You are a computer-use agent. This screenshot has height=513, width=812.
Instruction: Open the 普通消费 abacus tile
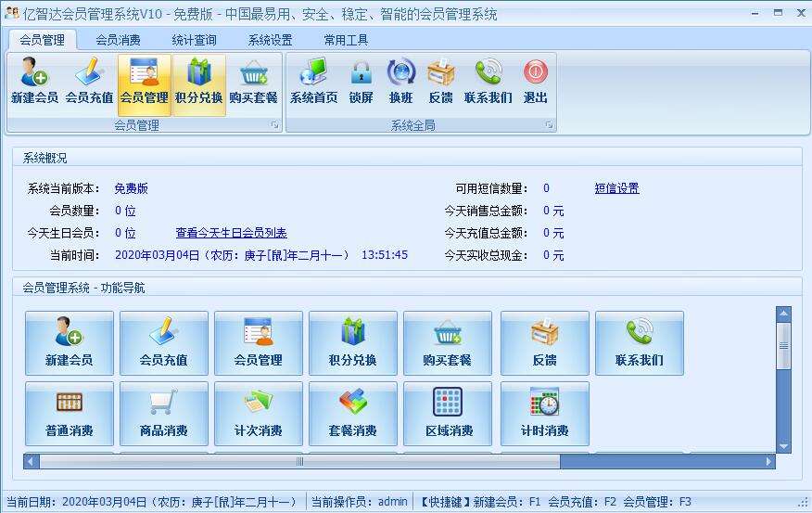coord(69,414)
